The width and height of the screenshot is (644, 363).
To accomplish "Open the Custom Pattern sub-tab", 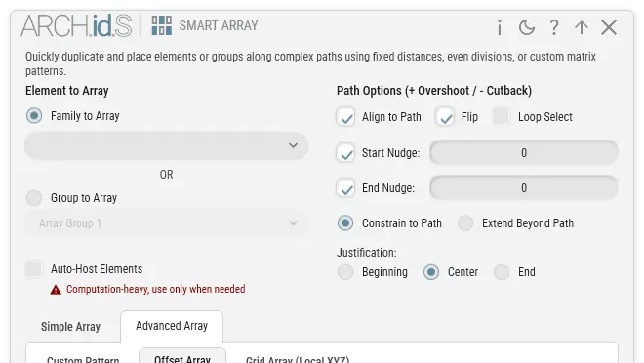I will point(83,360).
